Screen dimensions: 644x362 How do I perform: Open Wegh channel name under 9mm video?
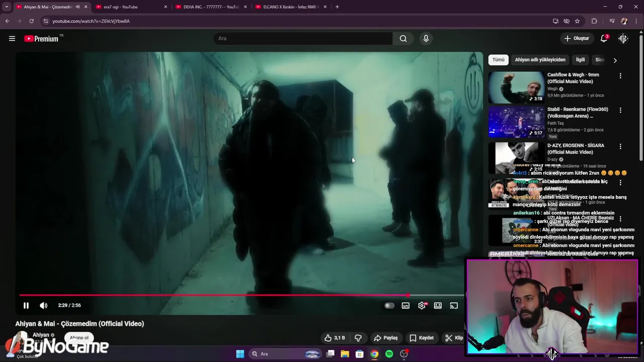(x=552, y=89)
